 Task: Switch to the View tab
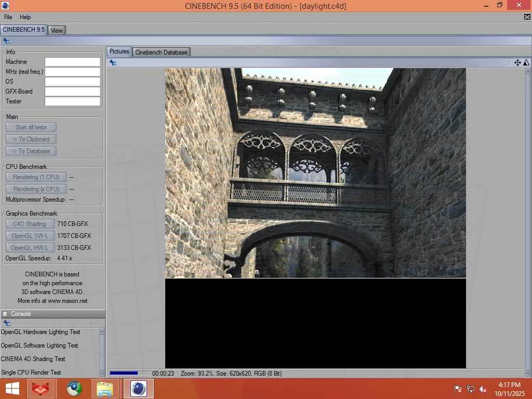click(56, 30)
